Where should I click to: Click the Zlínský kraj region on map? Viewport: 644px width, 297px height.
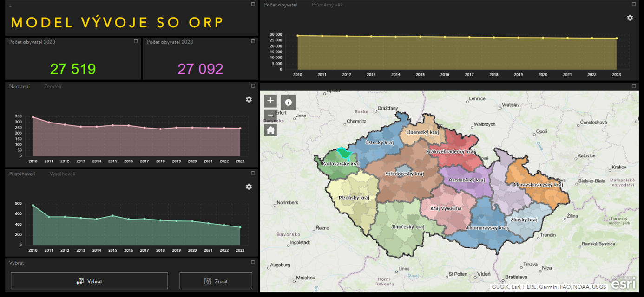click(523, 220)
